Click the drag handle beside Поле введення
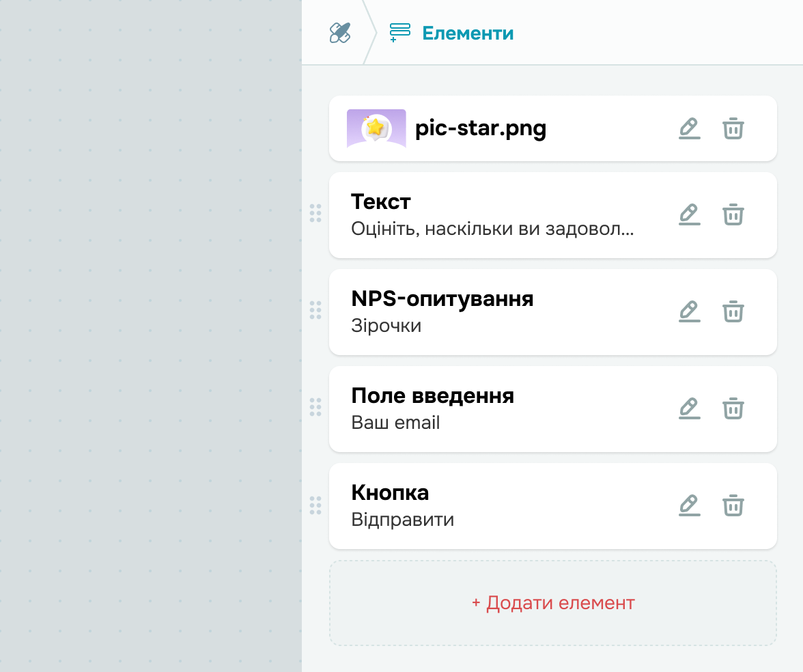The height and width of the screenshot is (672, 803). coord(315,407)
